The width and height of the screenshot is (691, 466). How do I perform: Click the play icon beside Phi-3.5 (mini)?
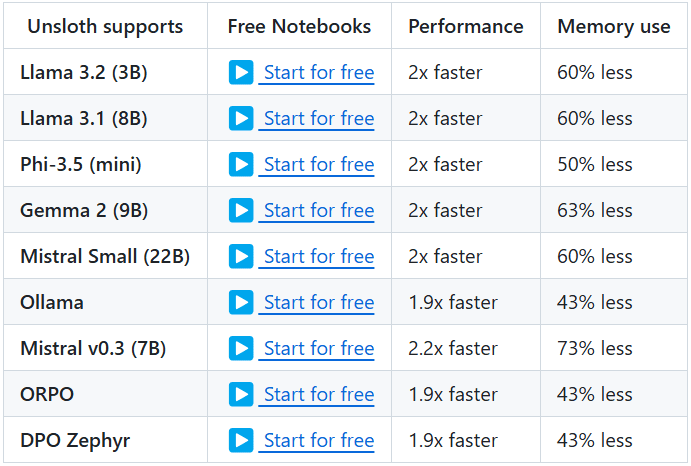(x=241, y=164)
